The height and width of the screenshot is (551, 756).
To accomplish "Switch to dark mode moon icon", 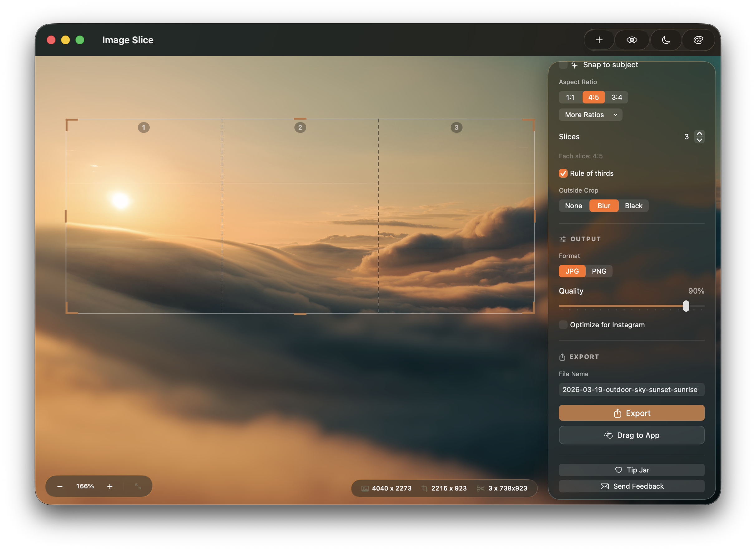I will coord(666,40).
